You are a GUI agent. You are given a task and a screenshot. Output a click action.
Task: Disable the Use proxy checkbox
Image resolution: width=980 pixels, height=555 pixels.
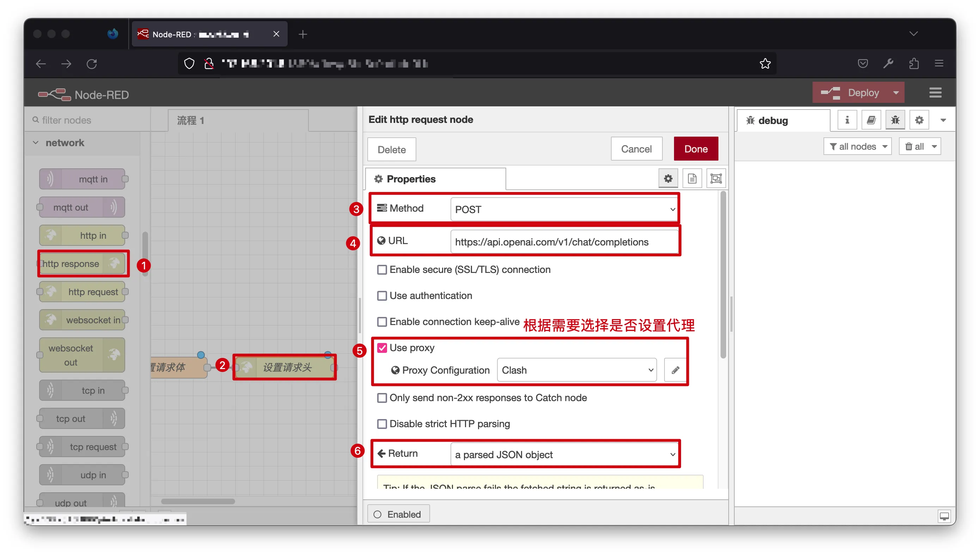coord(382,348)
